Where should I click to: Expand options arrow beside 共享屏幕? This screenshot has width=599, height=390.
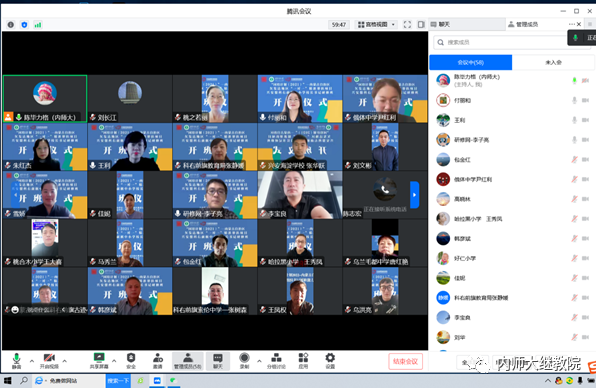click(114, 361)
